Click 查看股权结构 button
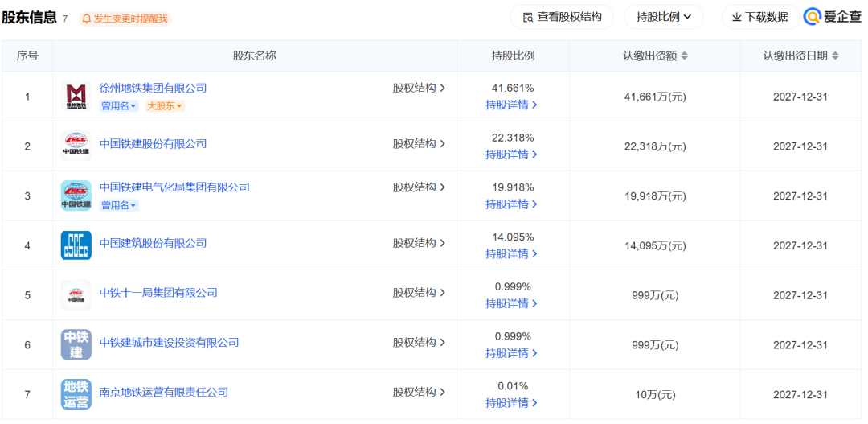The height and width of the screenshot is (424, 868). 562,17
